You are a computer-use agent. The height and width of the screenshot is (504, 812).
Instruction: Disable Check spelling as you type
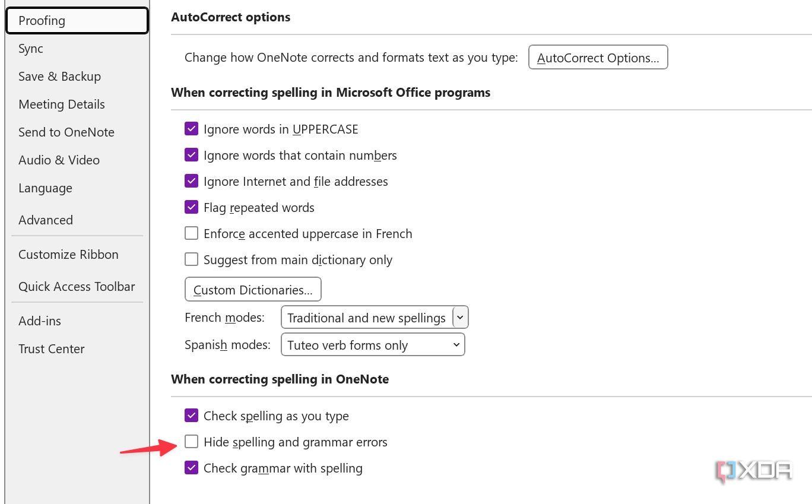click(x=191, y=415)
